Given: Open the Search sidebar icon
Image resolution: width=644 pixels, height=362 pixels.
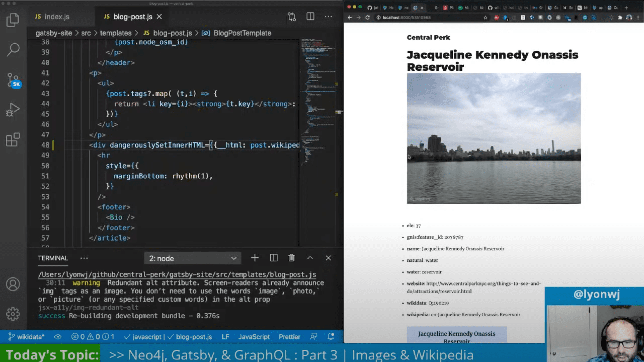Looking at the screenshot, I should coord(13,50).
